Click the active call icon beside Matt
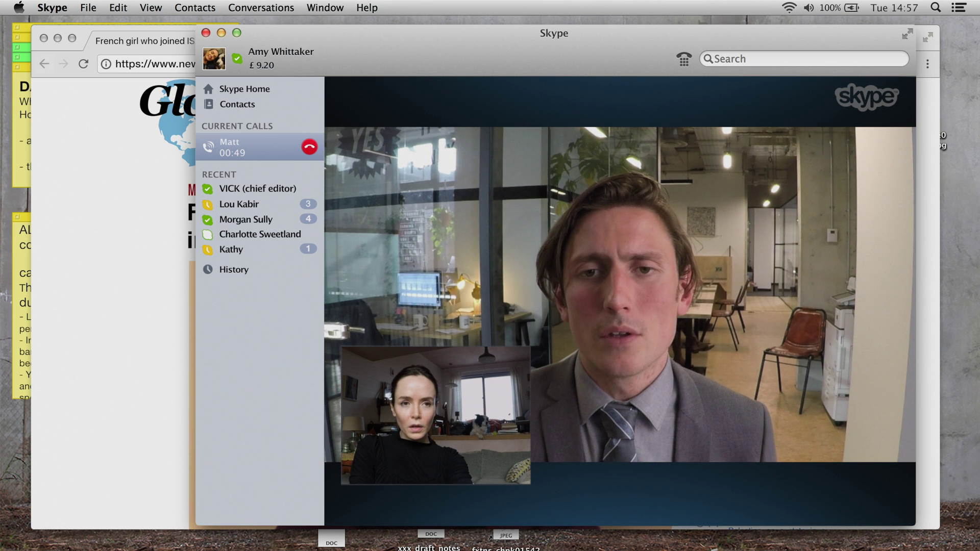The image size is (980, 551). 208,147
